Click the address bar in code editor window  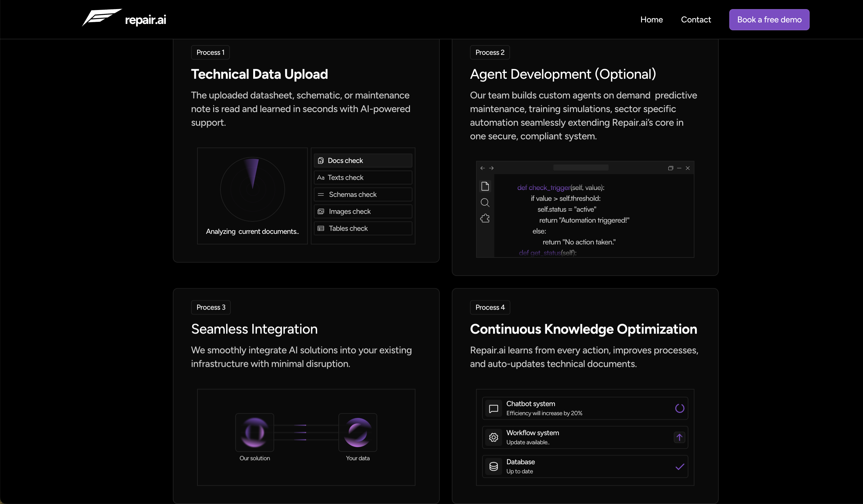coord(581,168)
